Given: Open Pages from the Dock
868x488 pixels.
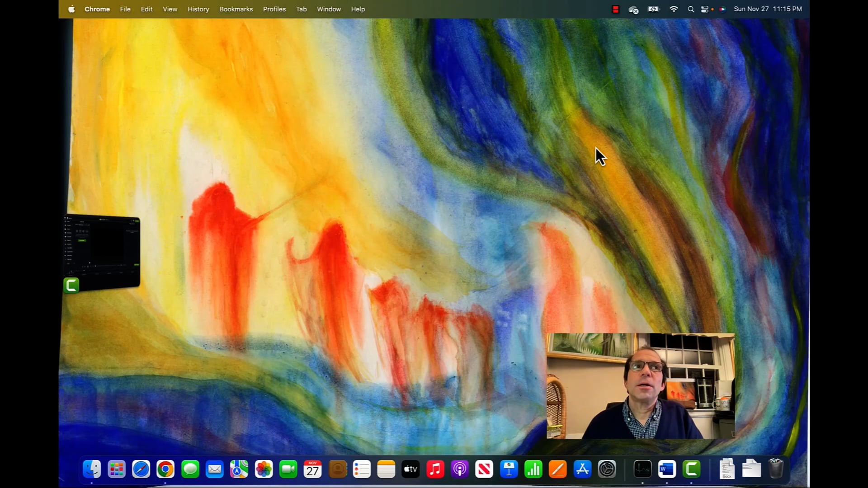Looking at the screenshot, I should (x=558, y=469).
